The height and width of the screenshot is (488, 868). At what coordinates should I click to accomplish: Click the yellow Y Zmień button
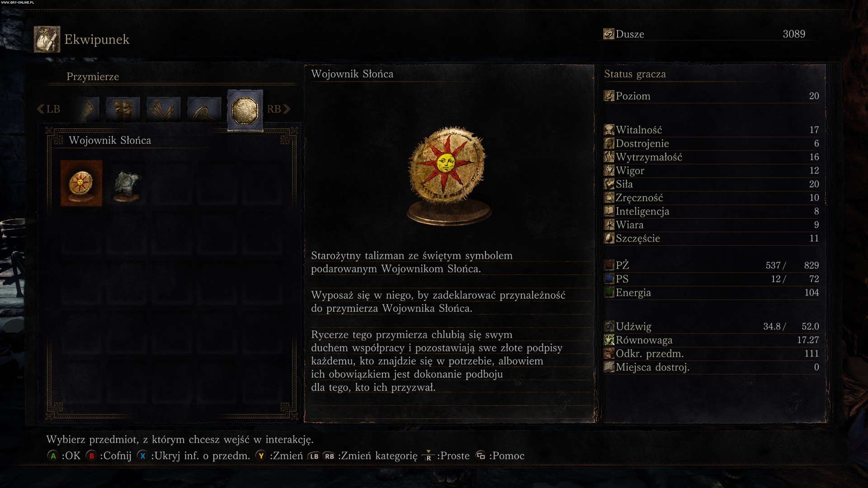[x=261, y=456]
